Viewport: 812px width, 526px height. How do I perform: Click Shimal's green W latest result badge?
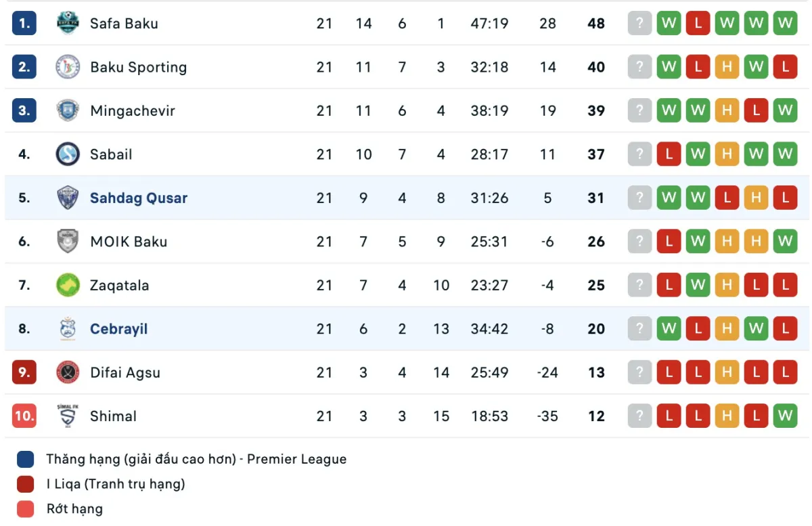tap(785, 416)
